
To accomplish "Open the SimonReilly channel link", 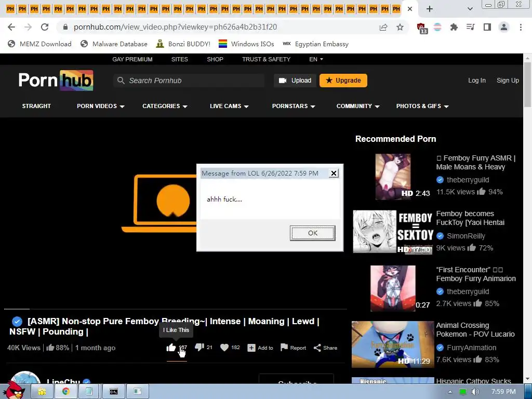I will 466,236.
